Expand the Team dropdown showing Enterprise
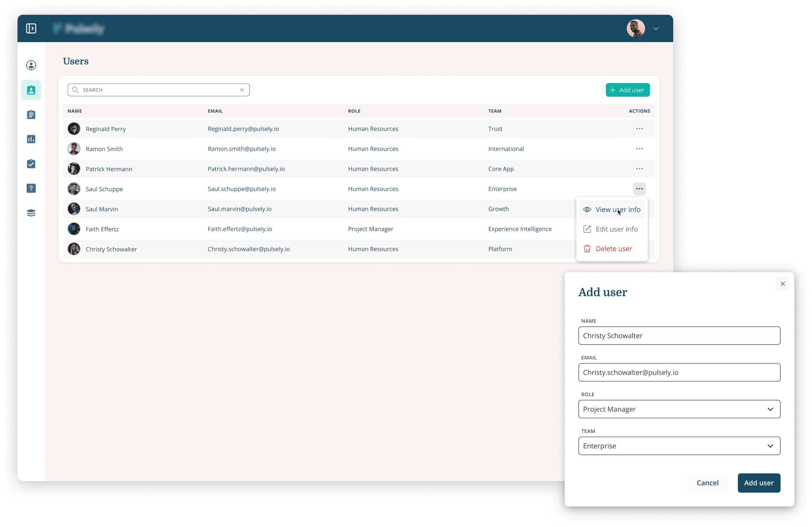 click(679, 446)
